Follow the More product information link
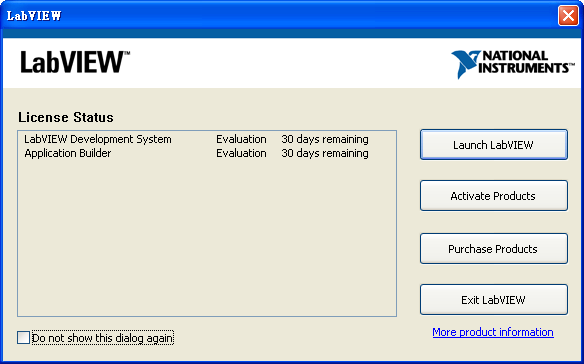Image resolution: width=584 pixels, height=364 pixels. pos(493,332)
